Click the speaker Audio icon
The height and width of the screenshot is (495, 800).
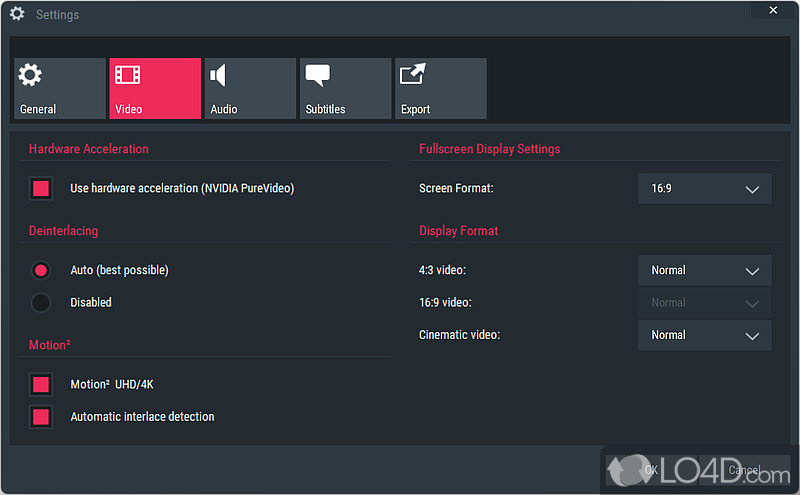[x=218, y=76]
